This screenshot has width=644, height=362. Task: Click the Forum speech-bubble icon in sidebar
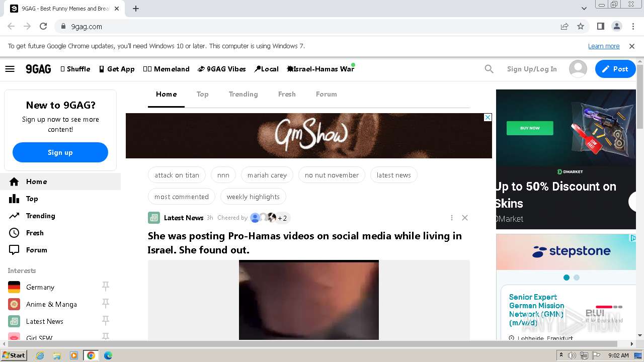tap(14, 250)
